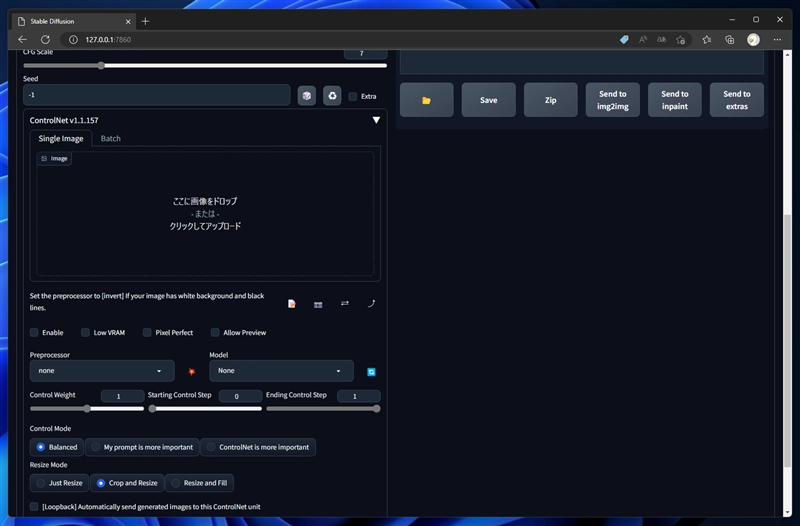Click the image drop upload area
This screenshot has width=800, height=526.
pyautogui.click(x=205, y=214)
